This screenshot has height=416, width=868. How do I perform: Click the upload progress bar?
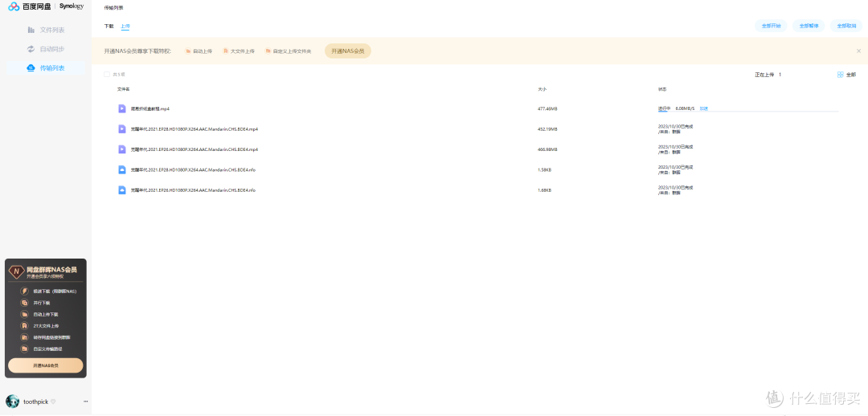[748, 112]
